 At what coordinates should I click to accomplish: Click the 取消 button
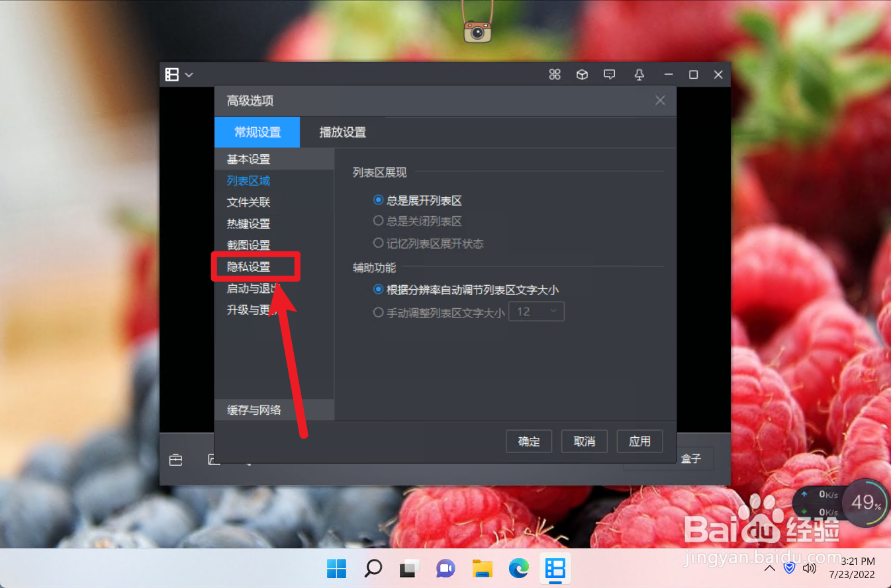click(x=585, y=441)
